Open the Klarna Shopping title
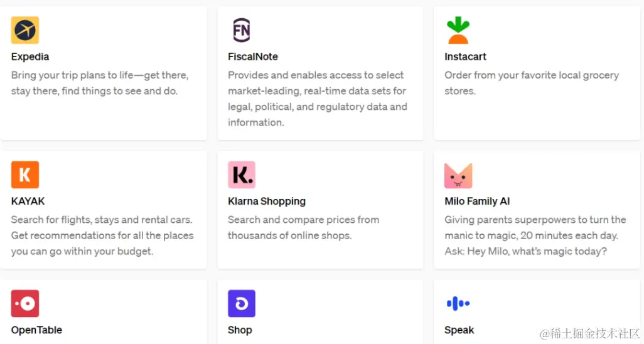Image resolution: width=644 pixels, height=344 pixels. [x=267, y=202]
